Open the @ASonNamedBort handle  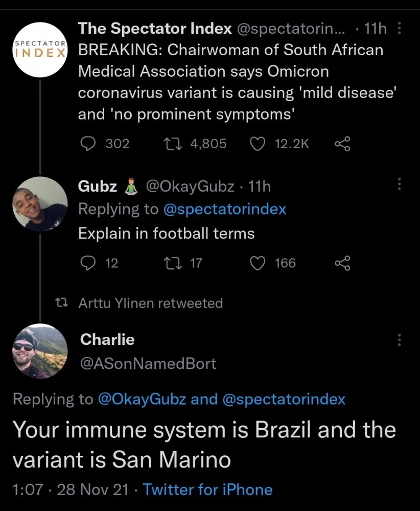pyautogui.click(x=148, y=363)
